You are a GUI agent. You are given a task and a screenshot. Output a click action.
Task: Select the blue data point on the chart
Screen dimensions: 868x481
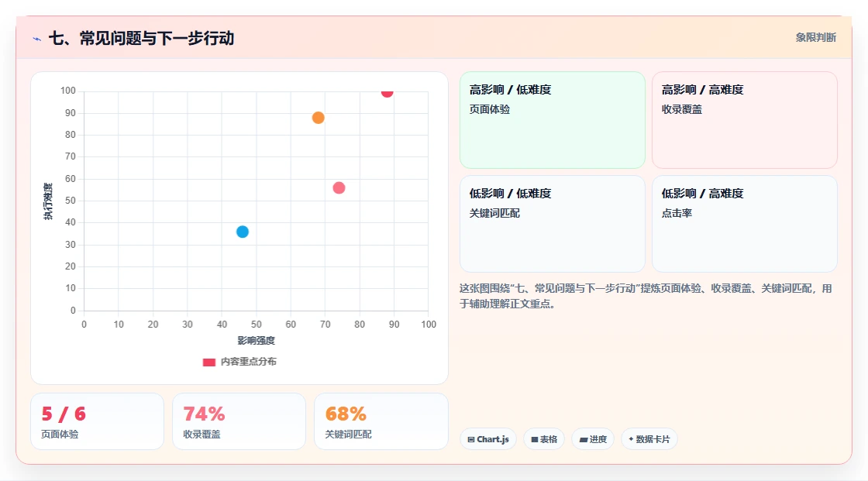pos(243,232)
